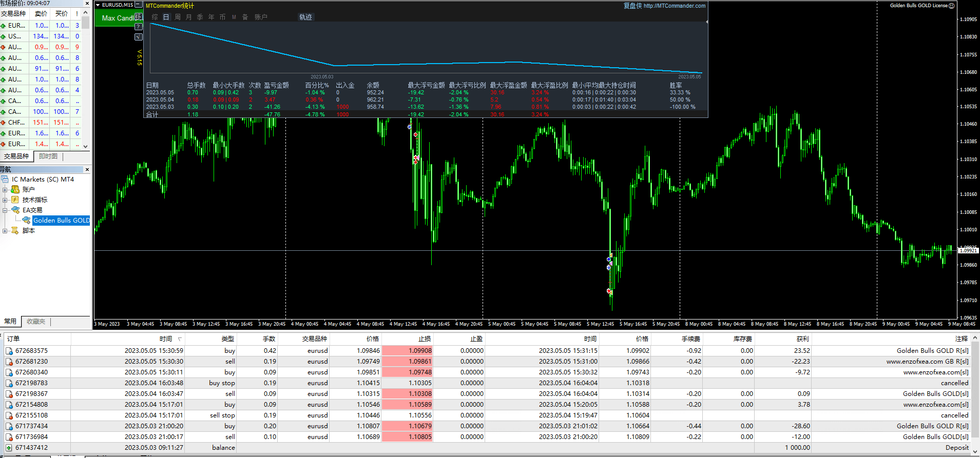980x458 pixels.
Task: Click the market watch vertical scrollbar thumb
Action: pyautogui.click(x=85, y=23)
